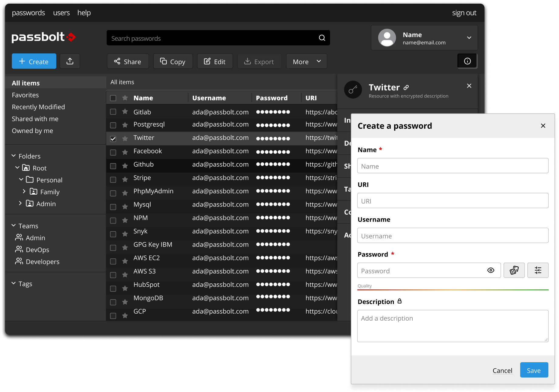
Task: Click the Cancel link in dialog
Action: (x=503, y=370)
